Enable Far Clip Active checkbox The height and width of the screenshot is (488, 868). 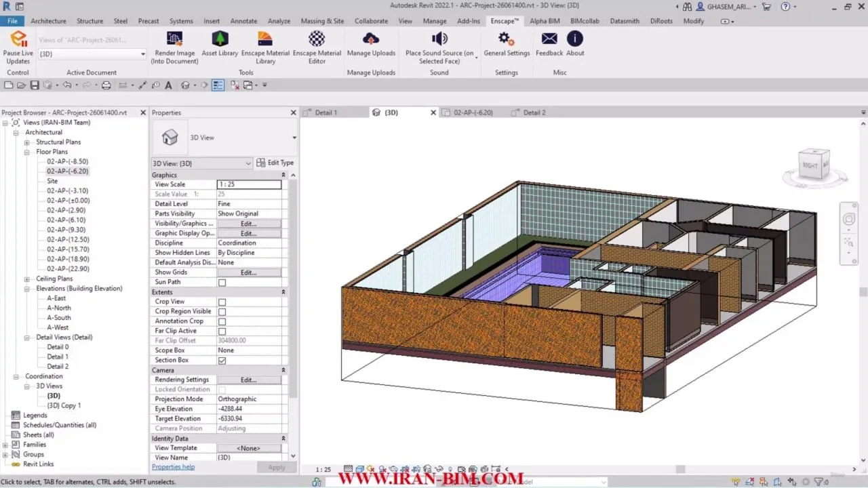tap(222, 331)
